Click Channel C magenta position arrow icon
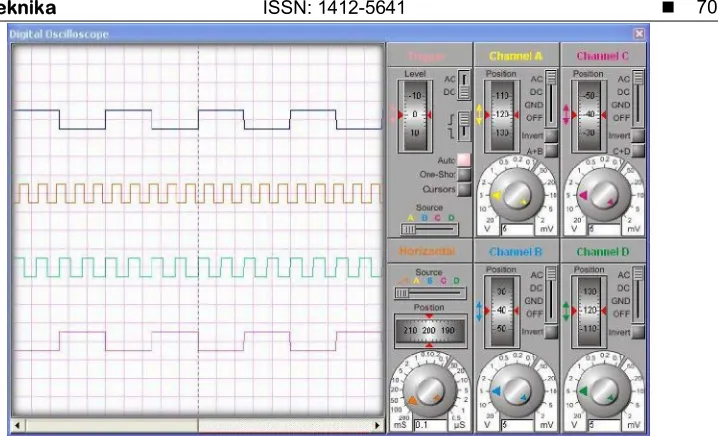Viewport: 718px width, 436px height. point(566,114)
